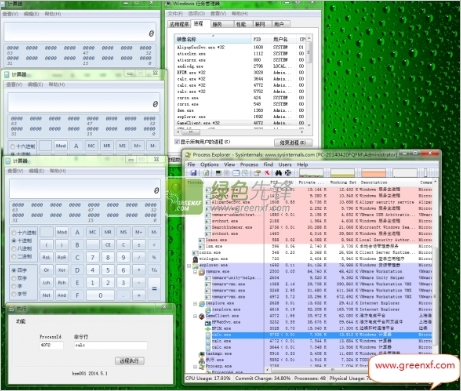Image resolution: width=461 pixels, height=391 pixels.
Task: Click the ProcessId input field in 执行 dialog
Action: point(51,345)
